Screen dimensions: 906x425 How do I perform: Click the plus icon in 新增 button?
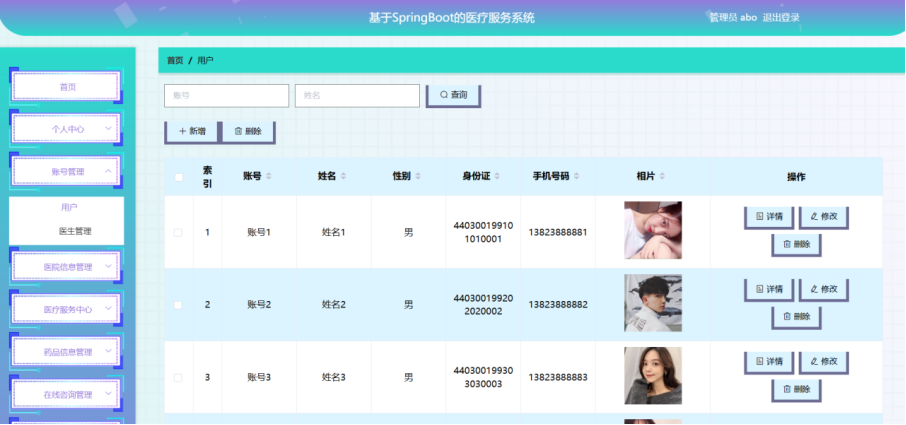(x=183, y=132)
